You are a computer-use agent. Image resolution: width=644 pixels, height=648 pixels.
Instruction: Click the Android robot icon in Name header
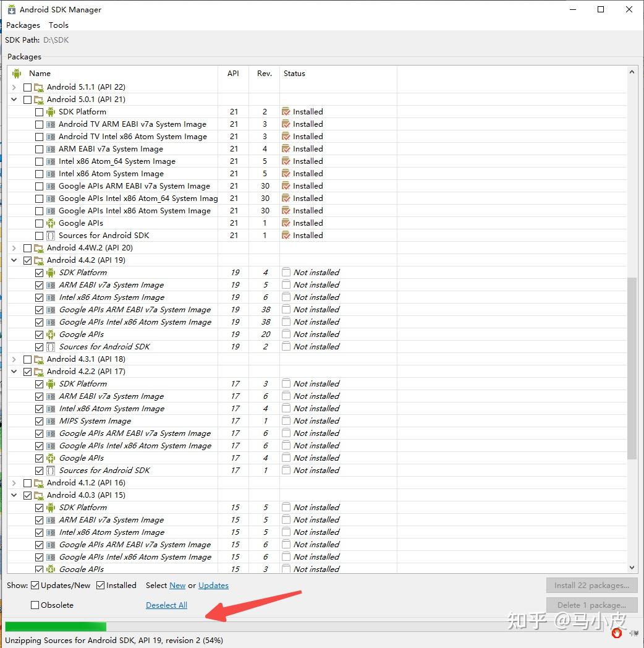[17, 74]
